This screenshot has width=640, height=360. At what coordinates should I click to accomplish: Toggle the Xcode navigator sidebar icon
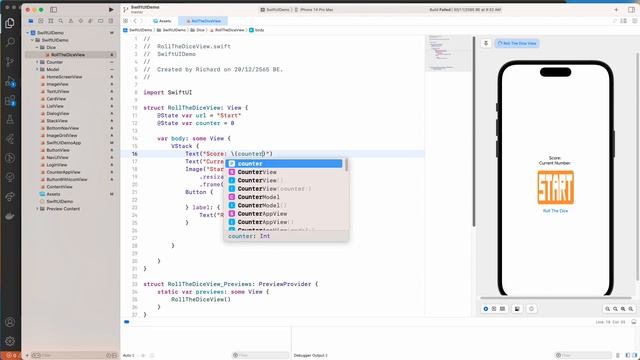click(53, 9)
